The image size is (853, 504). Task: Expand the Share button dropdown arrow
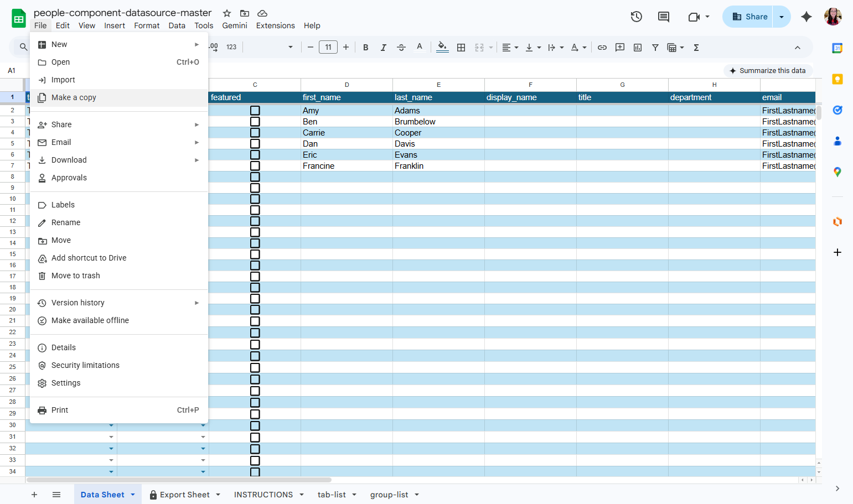click(782, 17)
